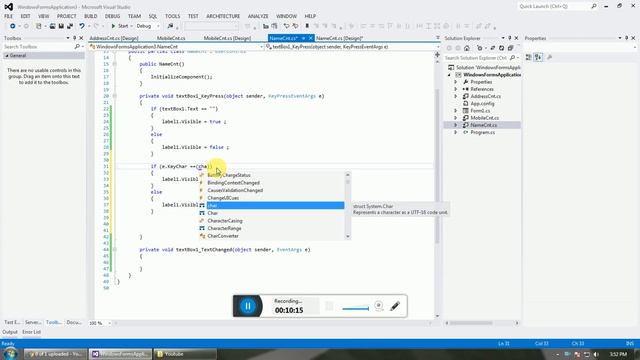Toggle auto-hide pin on Toolbox panel
This screenshot has width=640, height=360.
[74, 38]
